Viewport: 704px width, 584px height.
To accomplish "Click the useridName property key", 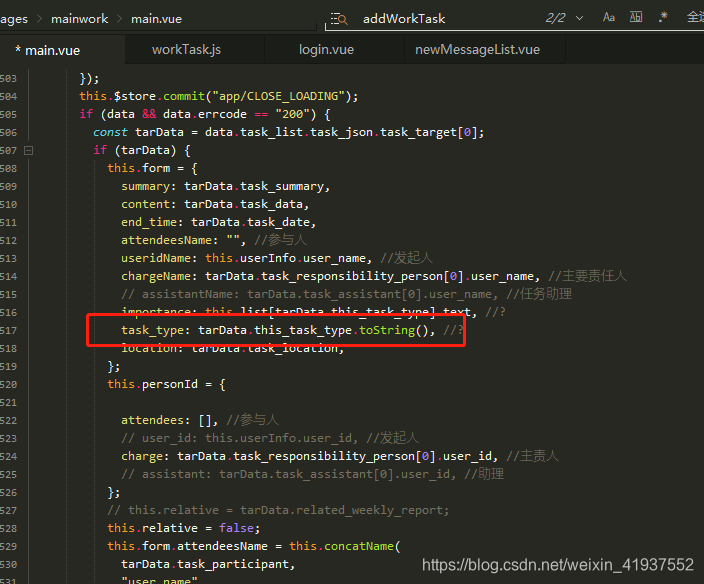I will point(156,258).
